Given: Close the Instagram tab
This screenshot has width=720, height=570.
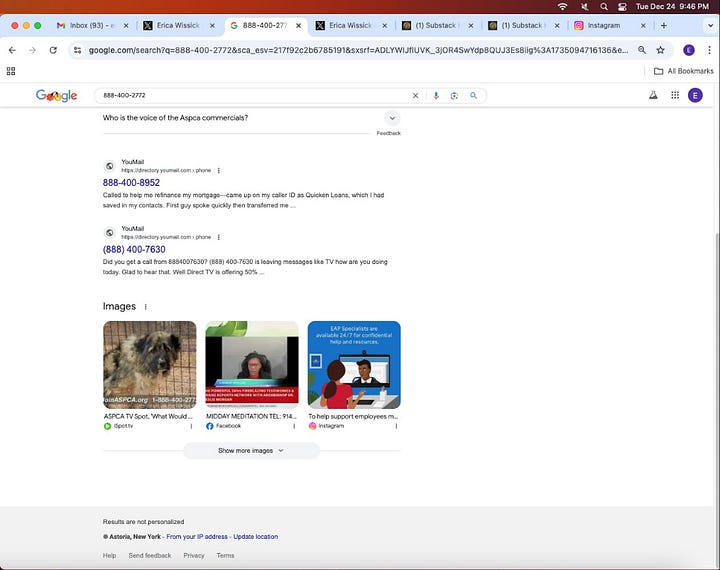Looking at the screenshot, I should pyautogui.click(x=643, y=26).
